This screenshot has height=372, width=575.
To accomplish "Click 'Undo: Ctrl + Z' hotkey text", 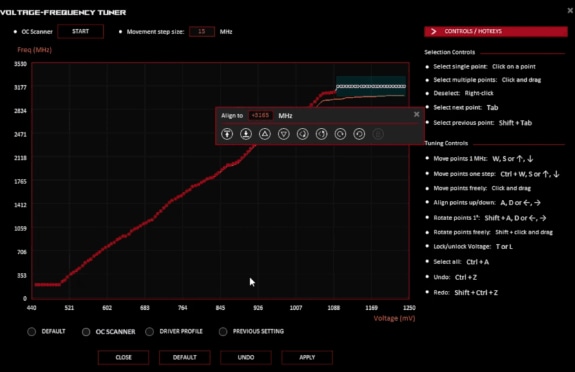I will point(455,277).
